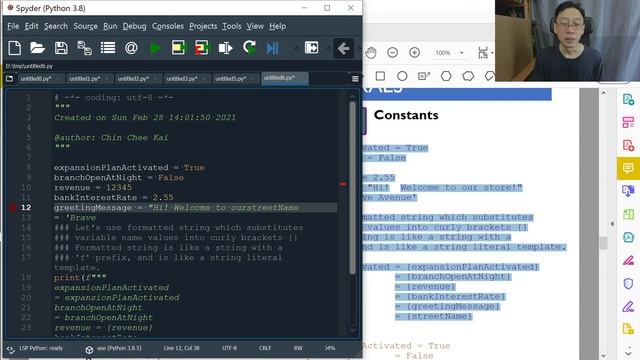This screenshot has height=360, width=640.
Task: Click the fit page icon in PDF toolbar
Action: [482, 53]
